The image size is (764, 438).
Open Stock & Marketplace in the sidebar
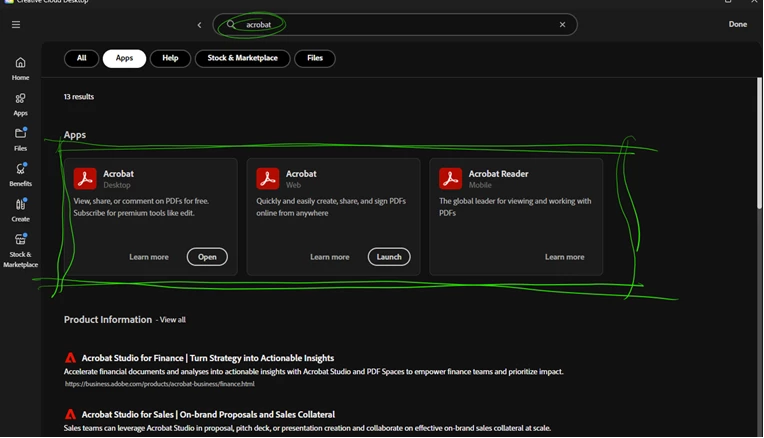(20, 251)
